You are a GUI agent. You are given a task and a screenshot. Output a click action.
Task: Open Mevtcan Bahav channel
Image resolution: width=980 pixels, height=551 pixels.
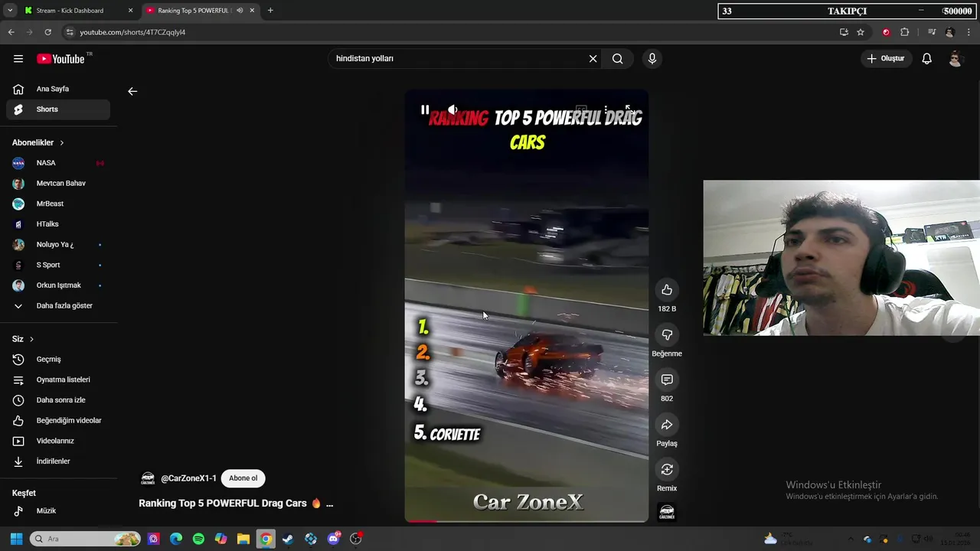(x=58, y=184)
